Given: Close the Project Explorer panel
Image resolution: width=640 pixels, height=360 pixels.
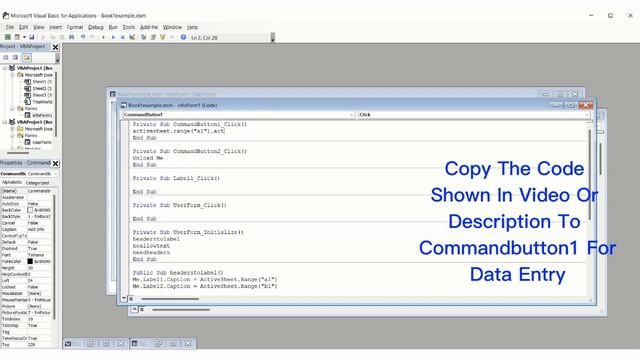Looking at the screenshot, I should click(56, 47).
